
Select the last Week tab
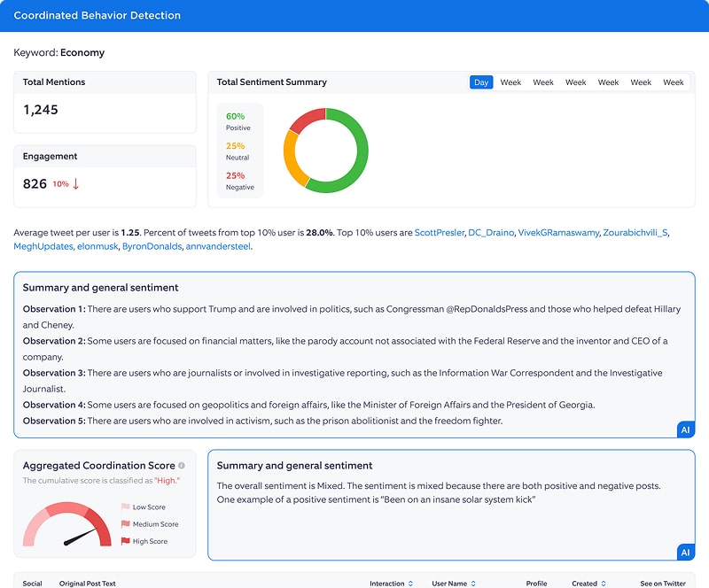tap(674, 82)
